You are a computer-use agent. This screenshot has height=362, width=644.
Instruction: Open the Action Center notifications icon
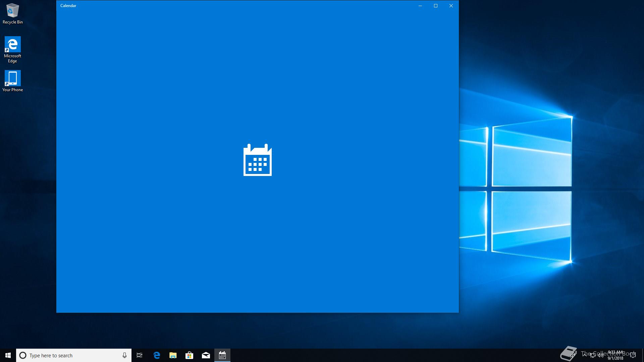(633, 355)
